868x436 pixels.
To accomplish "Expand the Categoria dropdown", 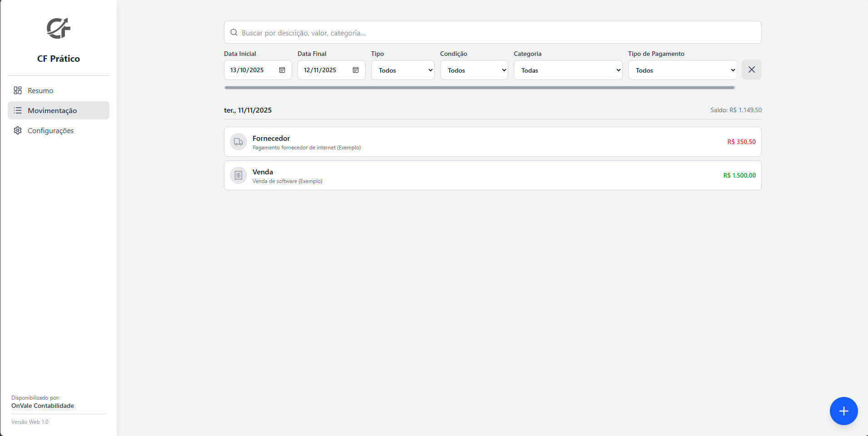I will point(568,70).
